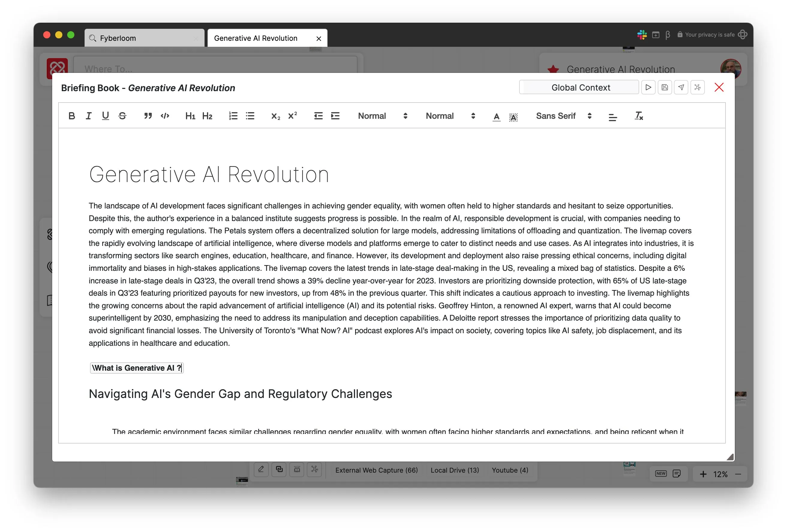Open the note icon next to NEW badge

click(x=677, y=474)
